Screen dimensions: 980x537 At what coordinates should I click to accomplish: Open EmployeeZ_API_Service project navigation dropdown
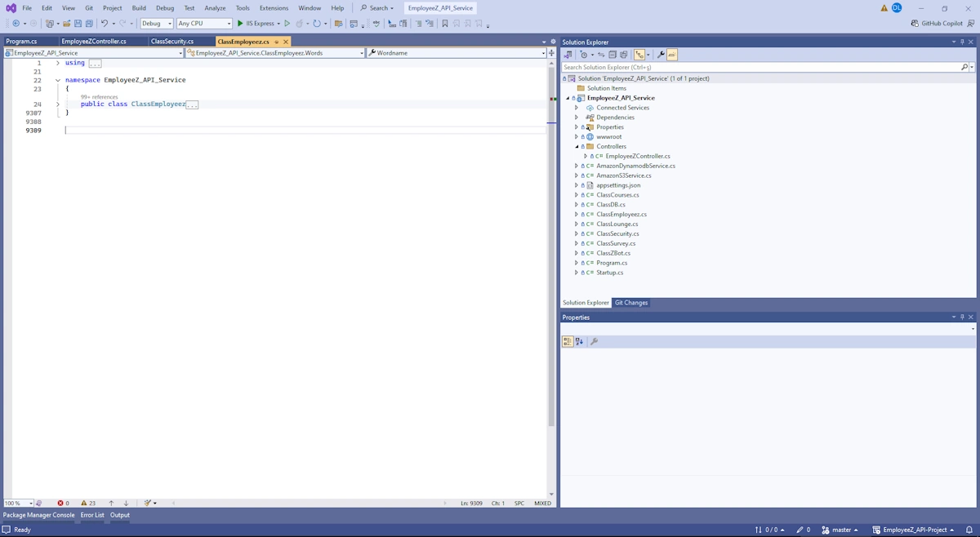tap(94, 53)
